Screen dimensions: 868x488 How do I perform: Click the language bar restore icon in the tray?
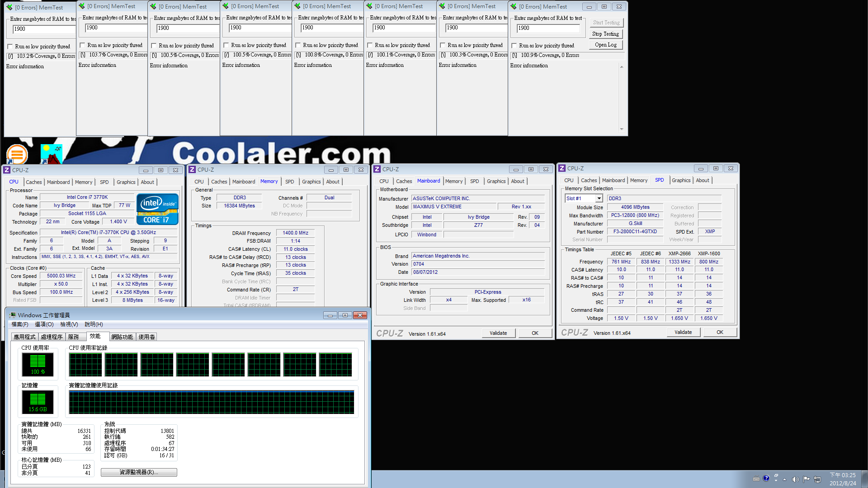776,475
